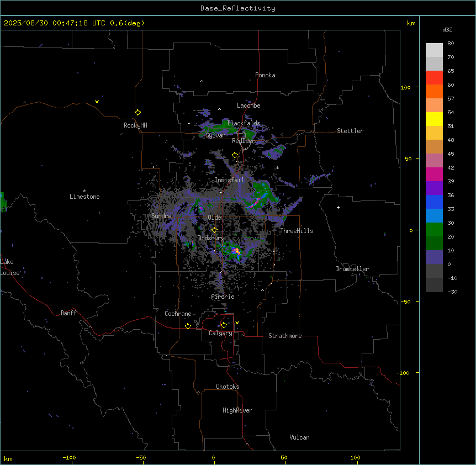This screenshot has width=476, height=465.
Task: Click the Olds city label
Action: 214,218
